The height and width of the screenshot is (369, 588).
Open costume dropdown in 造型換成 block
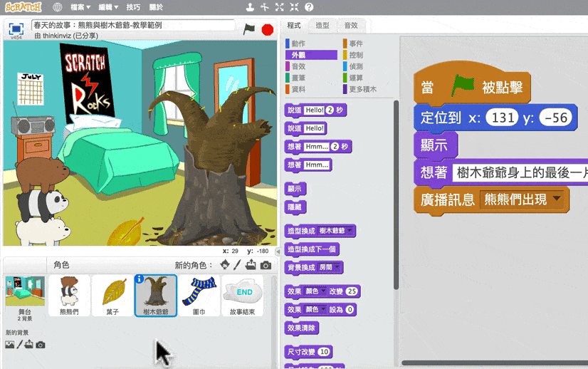pyautogui.click(x=350, y=231)
